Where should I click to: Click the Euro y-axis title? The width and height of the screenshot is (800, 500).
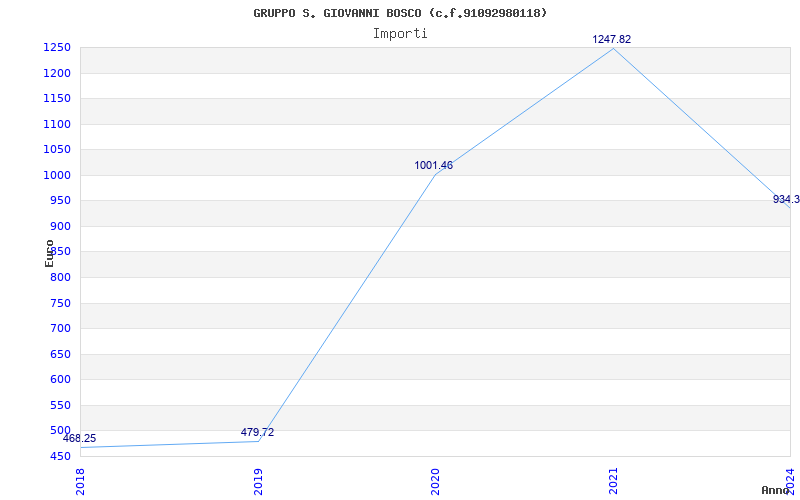[x=49, y=253]
